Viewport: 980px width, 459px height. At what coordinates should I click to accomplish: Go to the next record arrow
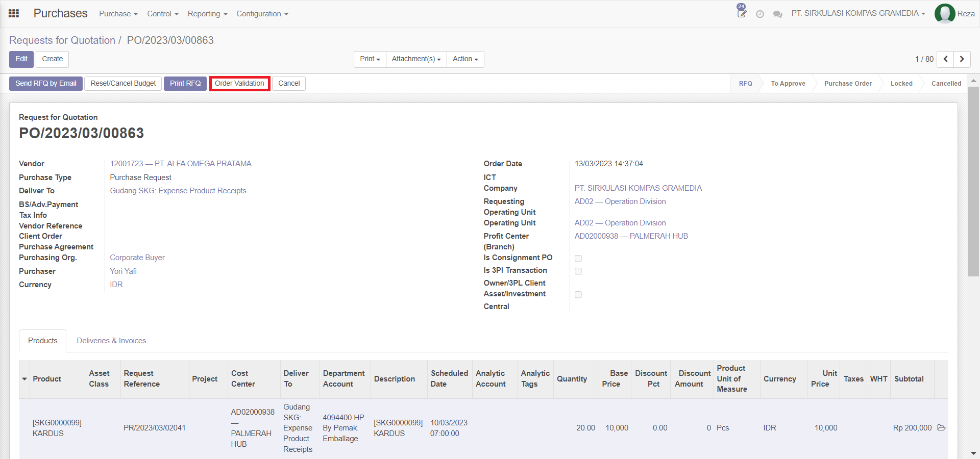click(x=962, y=59)
